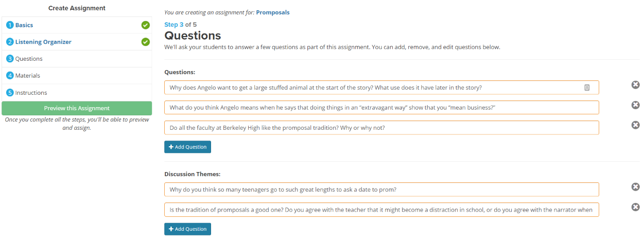Click the green checkmark next to Basics
Screen dimensions: 644x239
tap(145, 25)
